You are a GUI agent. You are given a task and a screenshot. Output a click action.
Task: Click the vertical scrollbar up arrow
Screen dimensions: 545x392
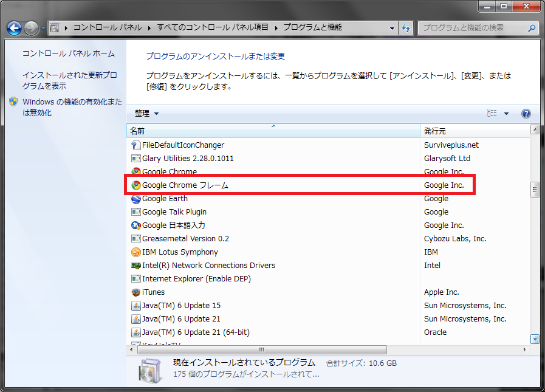535,130
